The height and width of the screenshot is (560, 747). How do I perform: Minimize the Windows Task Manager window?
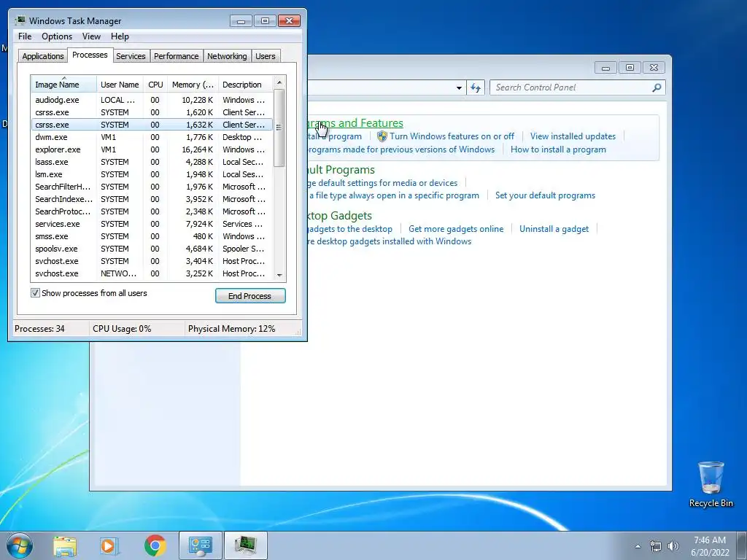[241, 21]
